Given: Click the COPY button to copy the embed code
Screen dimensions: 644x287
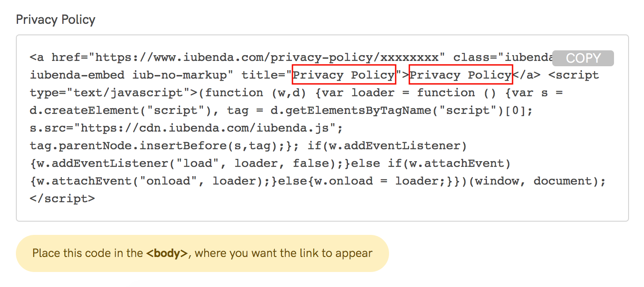Looking at the screenshot, I should [583, 58].
